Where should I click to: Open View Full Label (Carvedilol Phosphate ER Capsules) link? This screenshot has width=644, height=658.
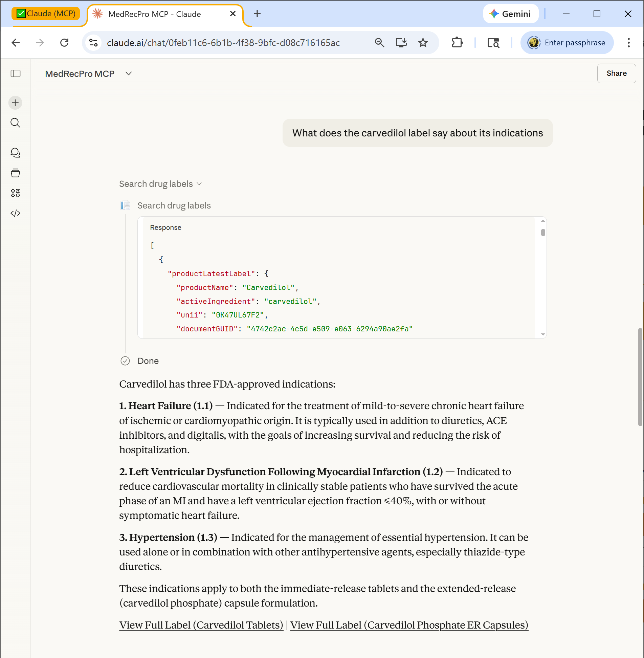tap(409, 625)
